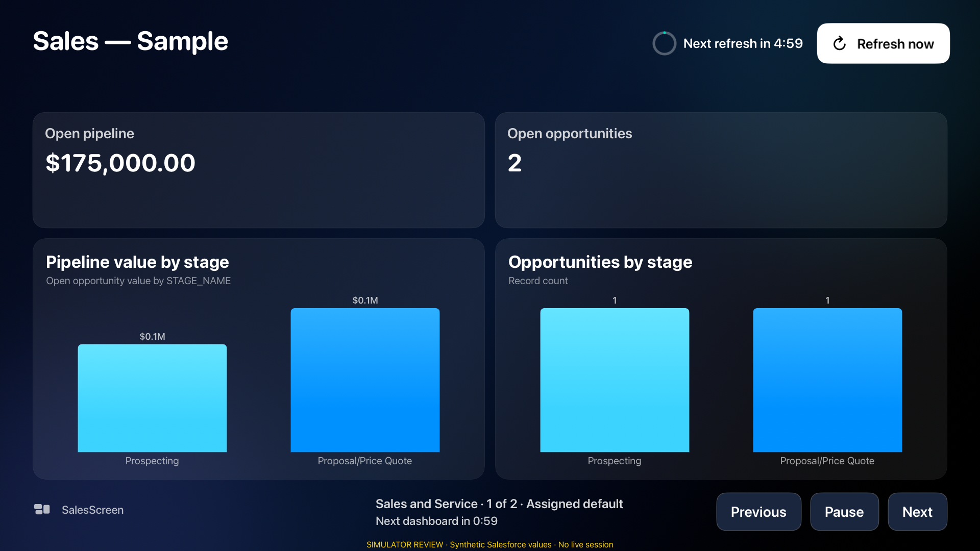Click Proposal/Price Quote label in Pipeline value chart

tap(365, 461)
